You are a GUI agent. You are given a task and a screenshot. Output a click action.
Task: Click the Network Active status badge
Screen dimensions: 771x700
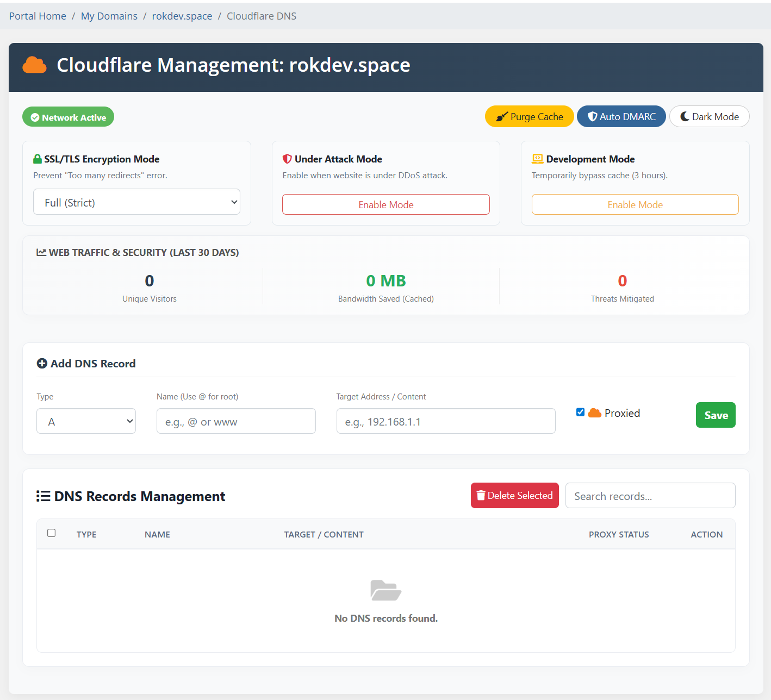pos(68,117)
